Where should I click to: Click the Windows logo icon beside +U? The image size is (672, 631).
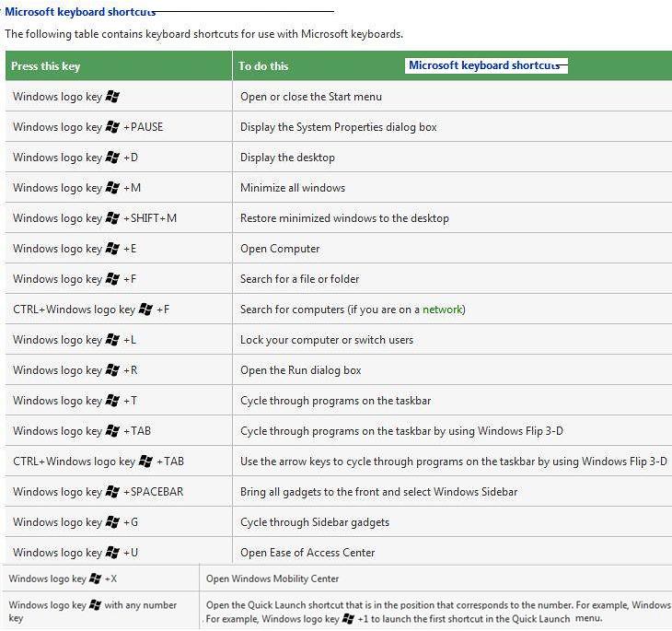[x=112, y=553]
